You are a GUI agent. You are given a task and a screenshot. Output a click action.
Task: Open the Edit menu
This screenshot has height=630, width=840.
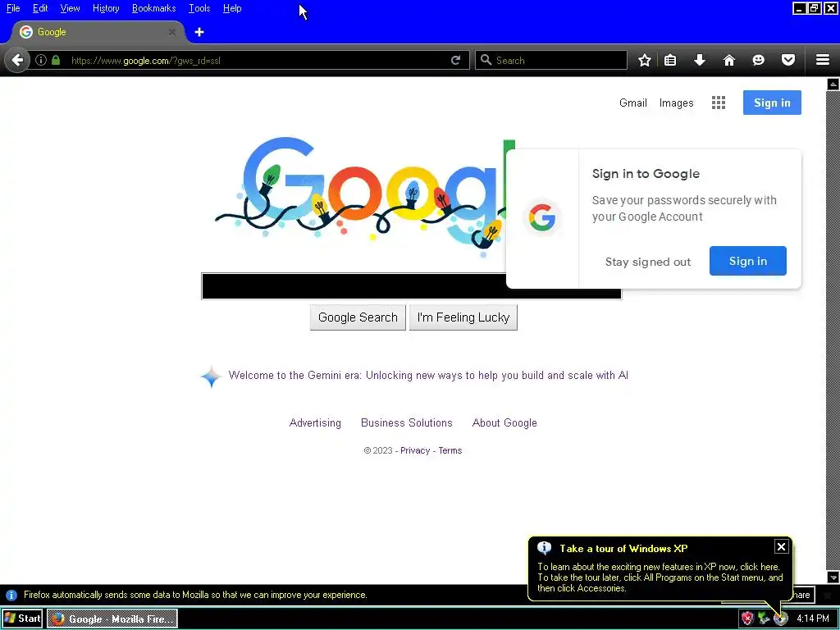[40, 8]
